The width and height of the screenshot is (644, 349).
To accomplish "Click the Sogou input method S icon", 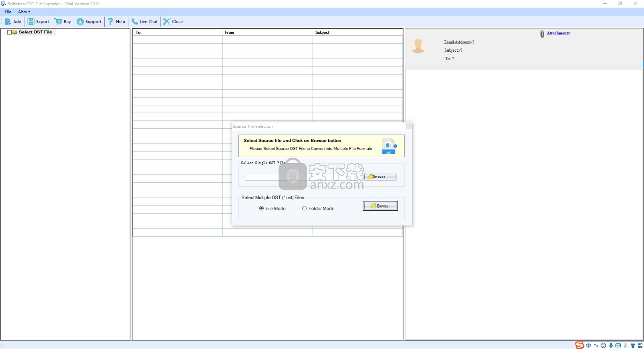I will [x=579, y=345].
